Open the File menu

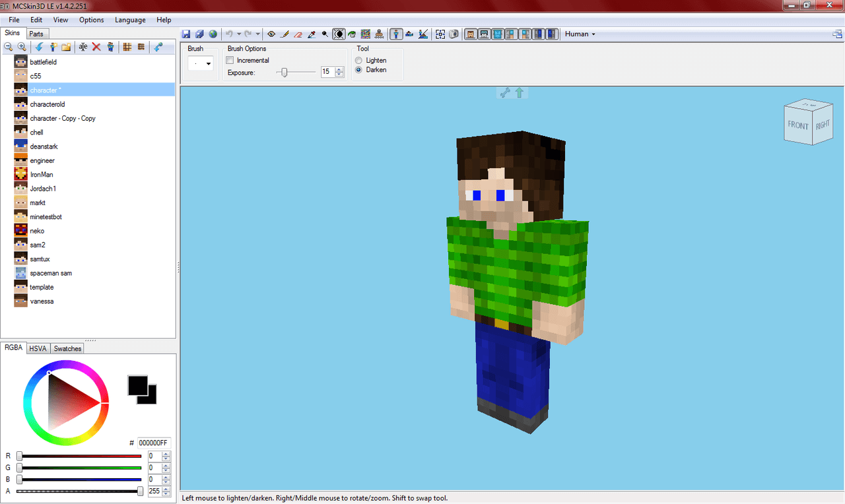point(14,20)
